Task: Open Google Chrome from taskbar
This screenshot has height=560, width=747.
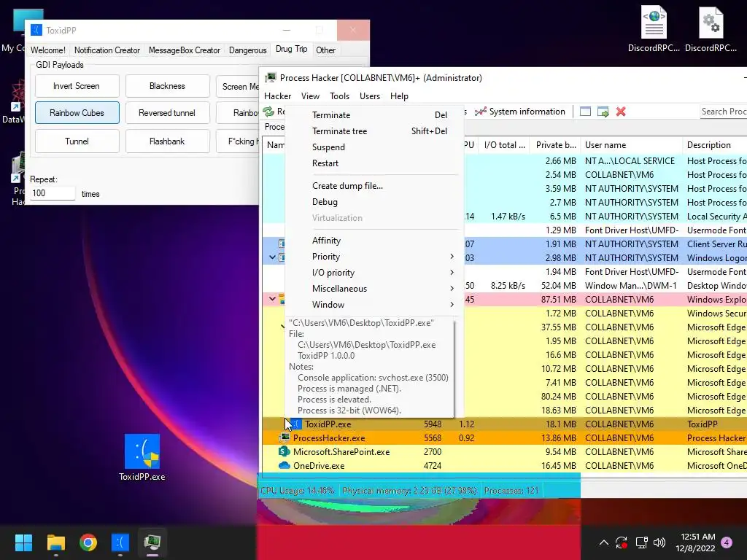Action: [x=88, y=542]
